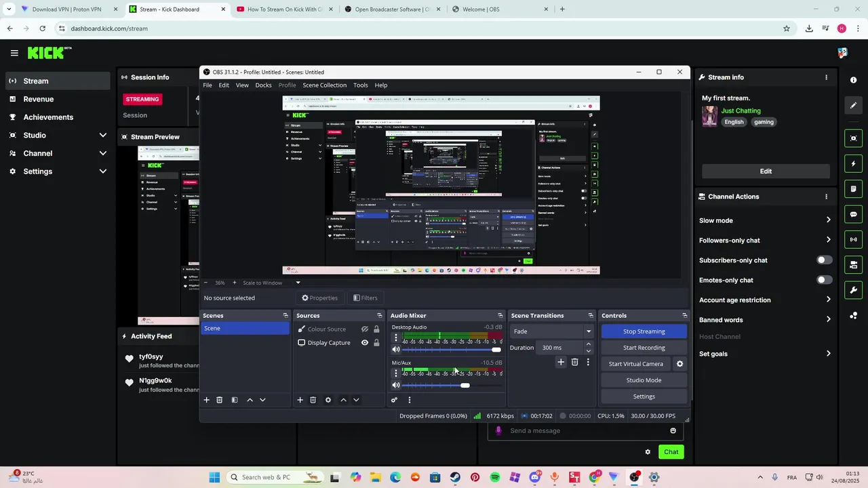Screen dimensions: 868x488
Task: Open the Set goals chevron
Action: [x=828, y=354]
